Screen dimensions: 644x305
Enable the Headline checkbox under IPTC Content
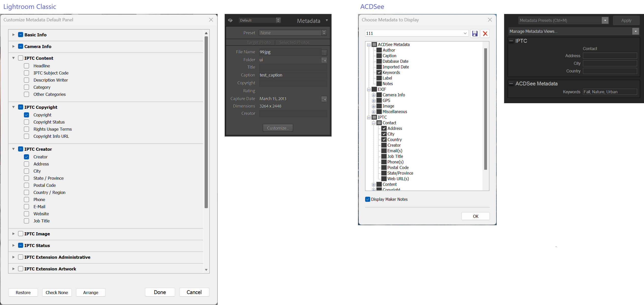(26, 66)
